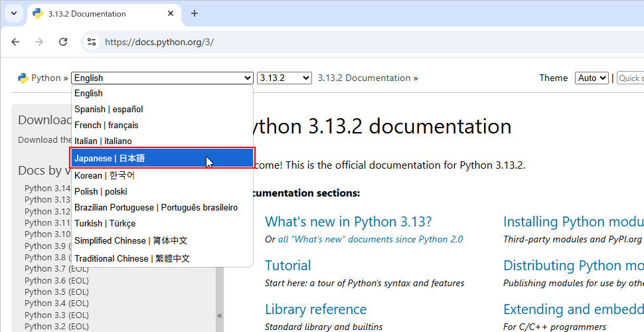Open Python 3.5 (EOL) docs link

click(x=56, y=292)
